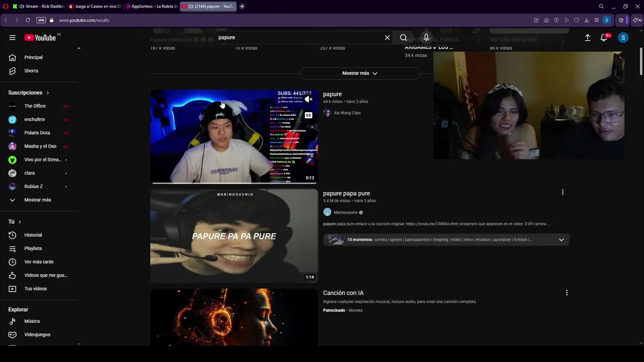This screenshot has height=362, width=644.
Task: Go forward in browser history
Action: pos(17,20)
